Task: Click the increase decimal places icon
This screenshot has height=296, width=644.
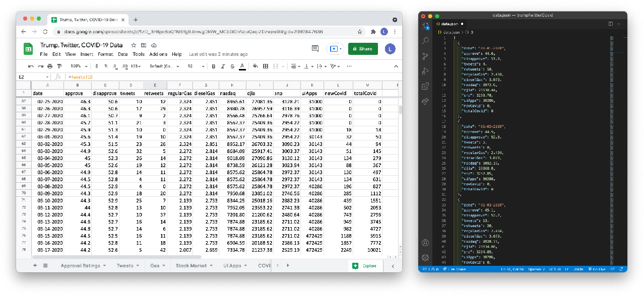Action: coord(124,66)
